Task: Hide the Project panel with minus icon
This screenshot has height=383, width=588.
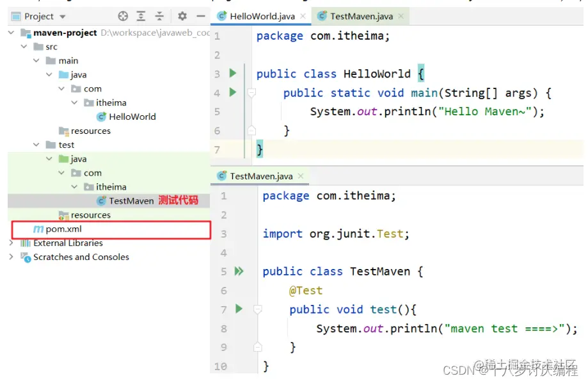Action: [x=201, y=16]
